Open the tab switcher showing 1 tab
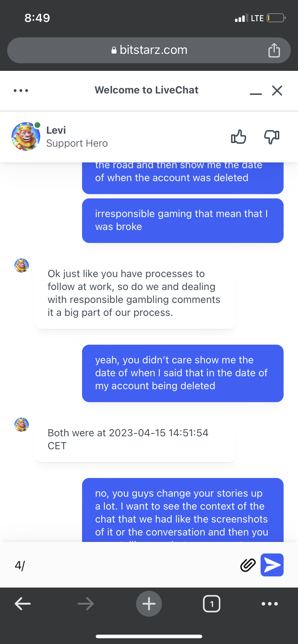The width and height of the screenshot is (298, 644). 212,604
